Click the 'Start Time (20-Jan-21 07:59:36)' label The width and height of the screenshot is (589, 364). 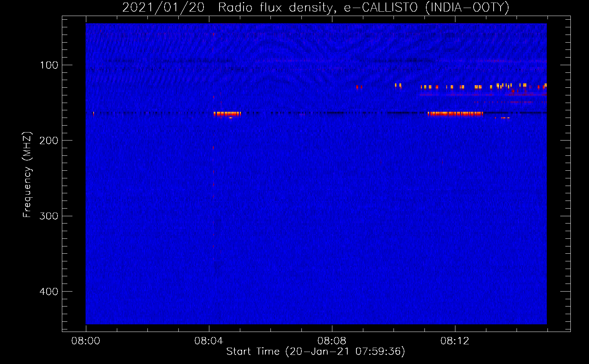(x=316, y=352)
